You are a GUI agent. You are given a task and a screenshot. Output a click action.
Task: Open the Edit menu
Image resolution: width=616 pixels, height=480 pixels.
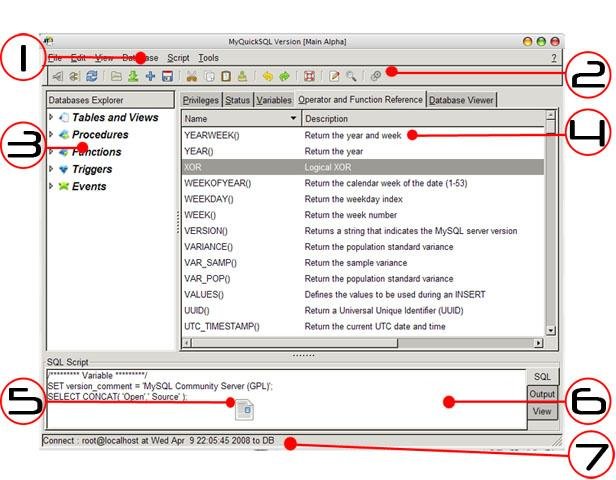tap(78, 58)
